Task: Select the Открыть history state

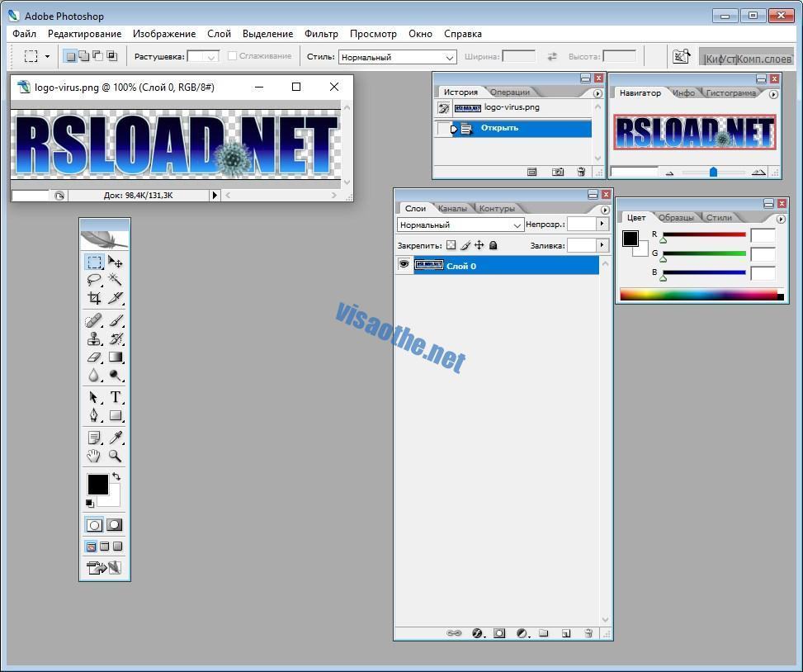Action: pos(513,128)
